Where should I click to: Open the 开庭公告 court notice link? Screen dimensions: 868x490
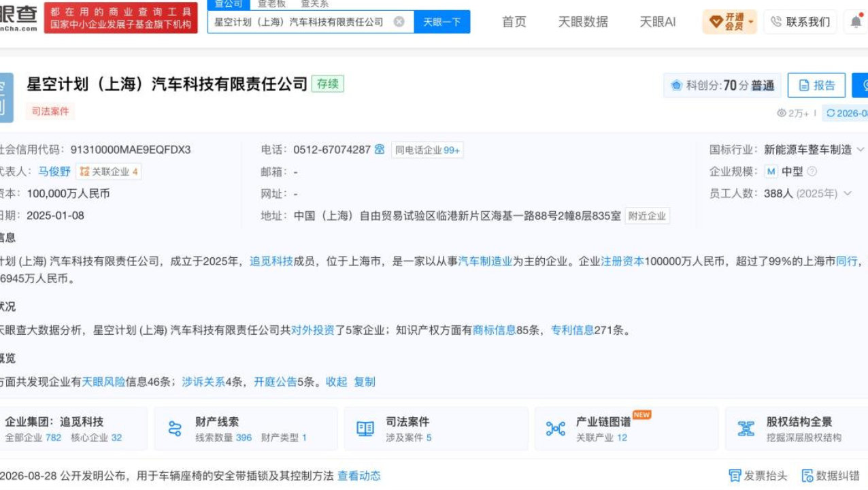point(276,382)
